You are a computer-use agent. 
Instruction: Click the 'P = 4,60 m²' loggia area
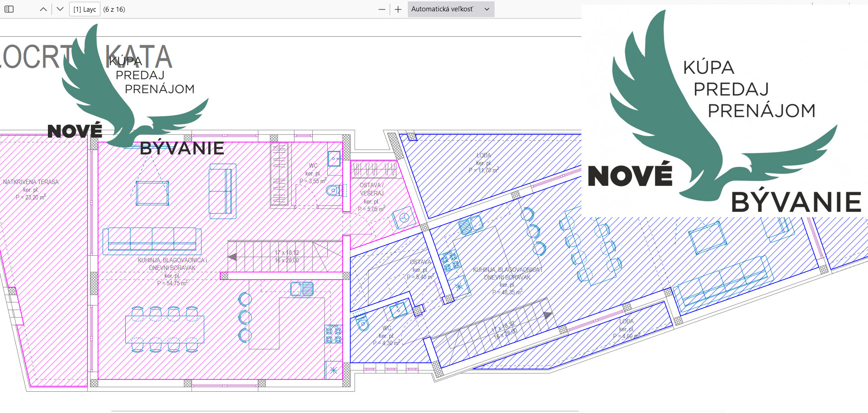(x=627, y=336)
